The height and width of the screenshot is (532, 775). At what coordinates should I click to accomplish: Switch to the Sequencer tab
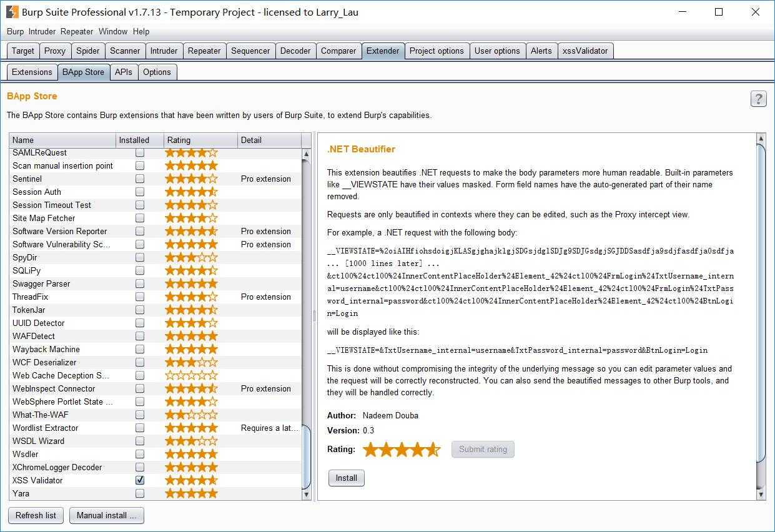click(250, 51)
